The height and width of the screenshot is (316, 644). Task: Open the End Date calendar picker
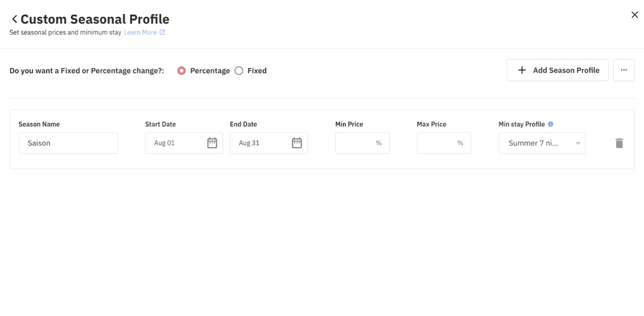pos(296,143)
